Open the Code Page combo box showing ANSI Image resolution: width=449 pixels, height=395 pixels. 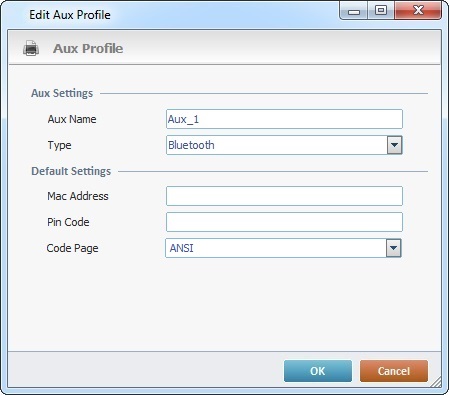(283, 248)
